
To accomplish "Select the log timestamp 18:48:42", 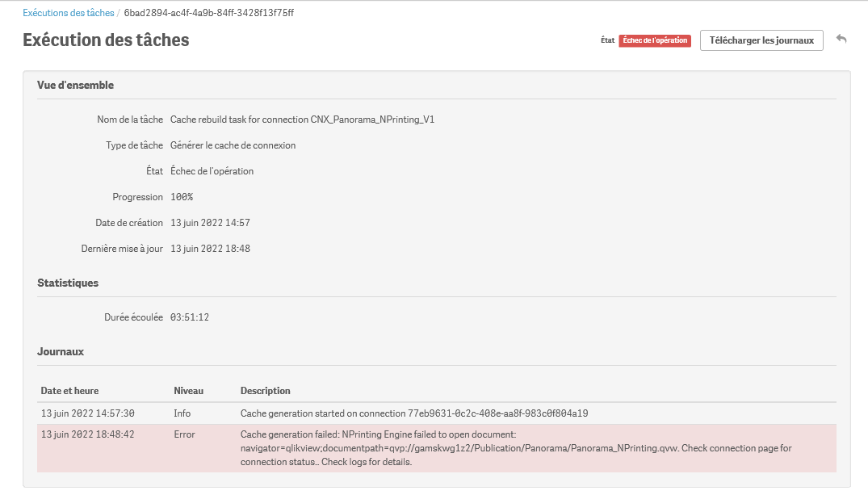I will [x=87, y=434].
